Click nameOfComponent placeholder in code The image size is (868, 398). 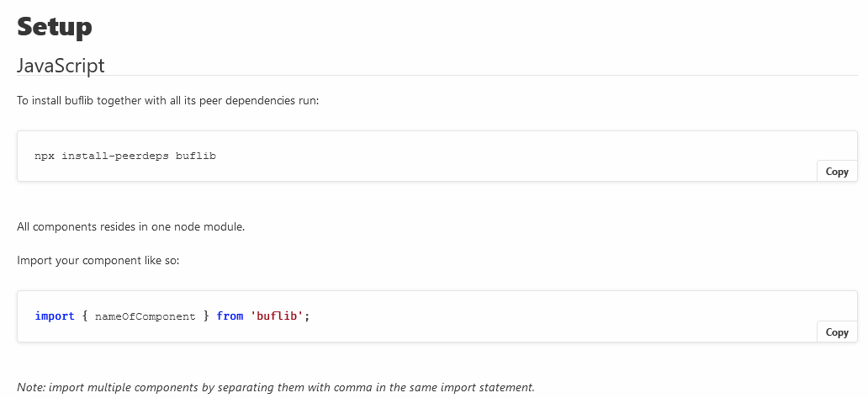[x=145, y=316]
